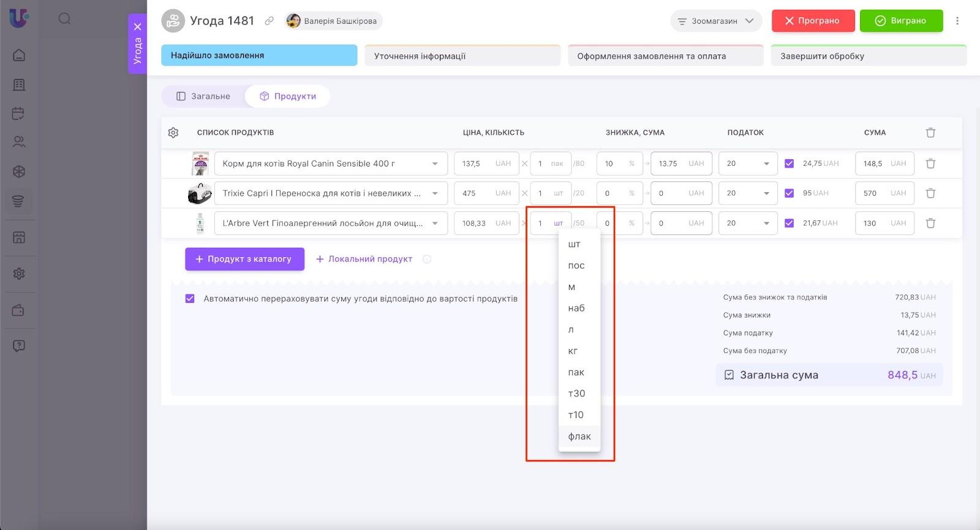Screen dimensions: 980x530
Task: Expand the Зоомагазин pipeline dropdown
Action: pos(715,21)
